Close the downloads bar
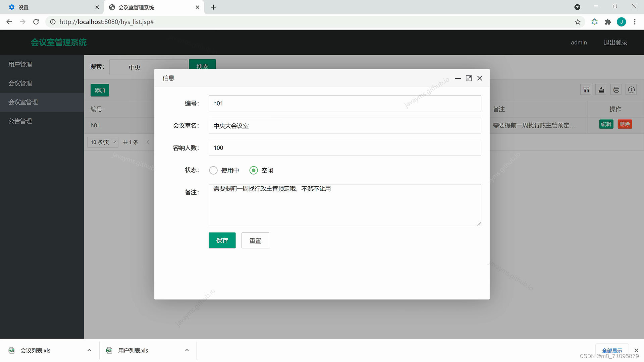 [x=636, y=350]
